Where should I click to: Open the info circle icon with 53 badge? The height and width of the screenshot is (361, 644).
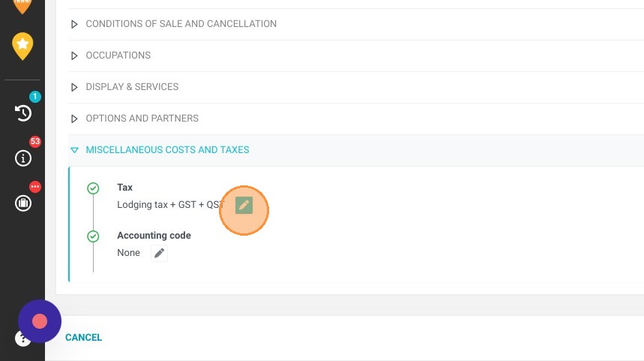23,158
